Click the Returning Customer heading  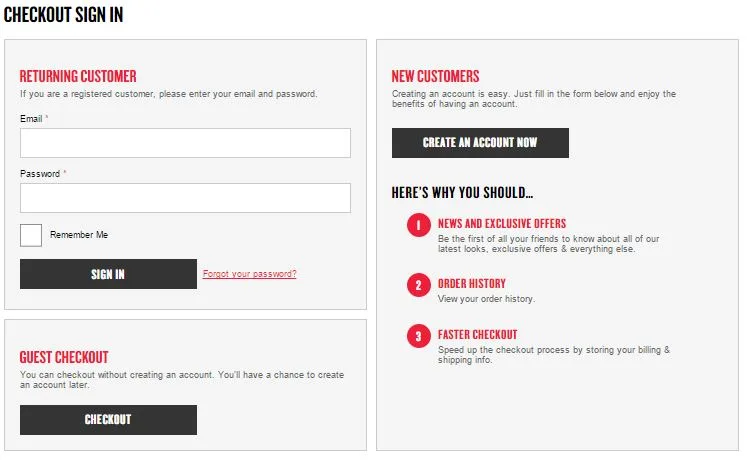coord(78,76)
